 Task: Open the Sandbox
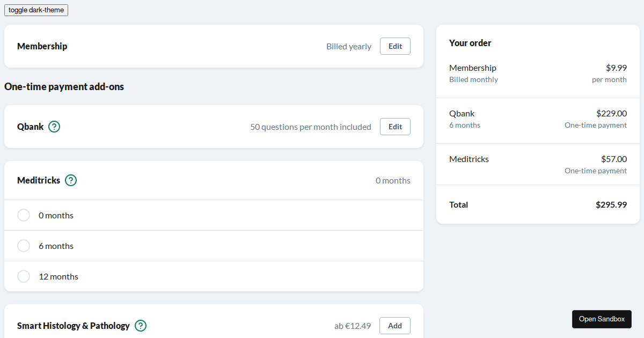click(602, 319)
